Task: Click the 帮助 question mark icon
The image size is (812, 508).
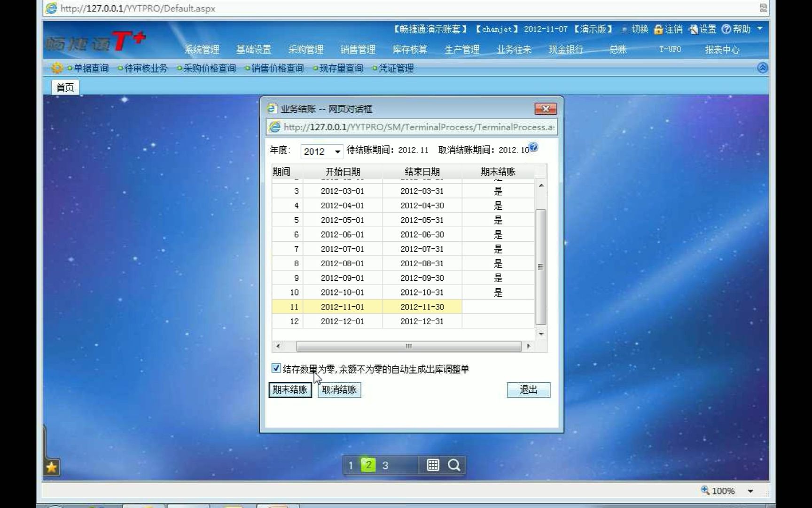Action: tap(727, 29)
